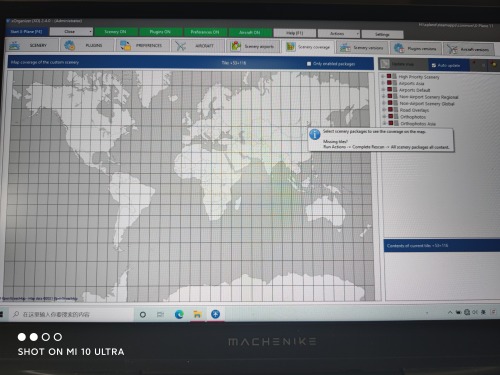
Task: Expand the Orthophotos tree node
Action: pos(384,116)
